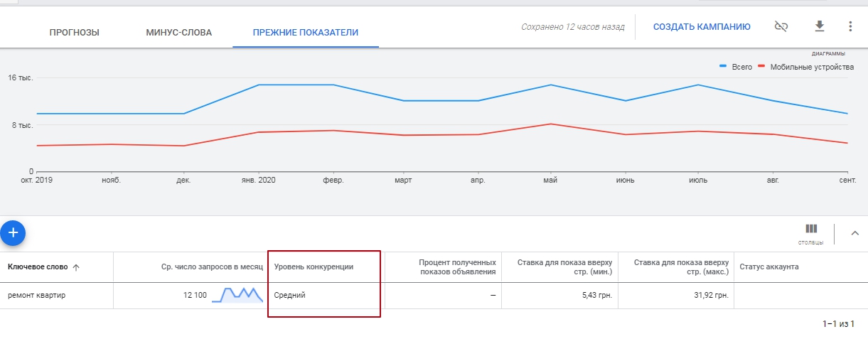Viewport: 868px width, 339px height.
Task: Click the 5,43 грн. bid value
Action: click(596, 295)
